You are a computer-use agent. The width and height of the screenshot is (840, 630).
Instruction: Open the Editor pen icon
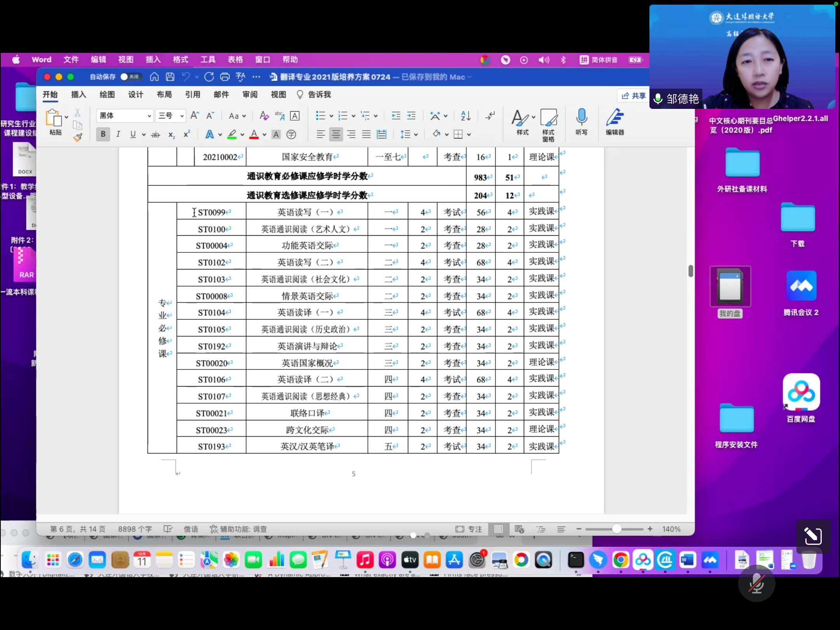click(614, 118)
